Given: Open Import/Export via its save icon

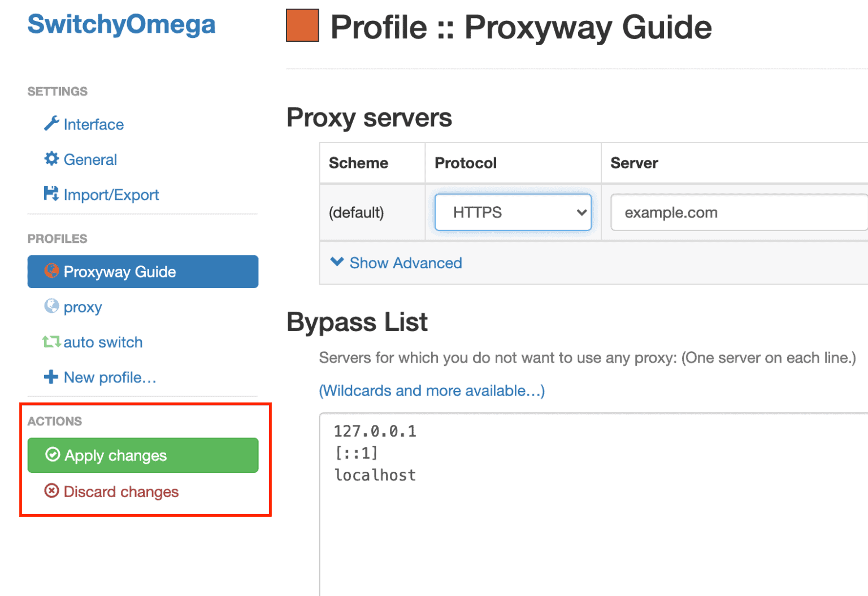Looking at the screenshot, I should point(51,194).
